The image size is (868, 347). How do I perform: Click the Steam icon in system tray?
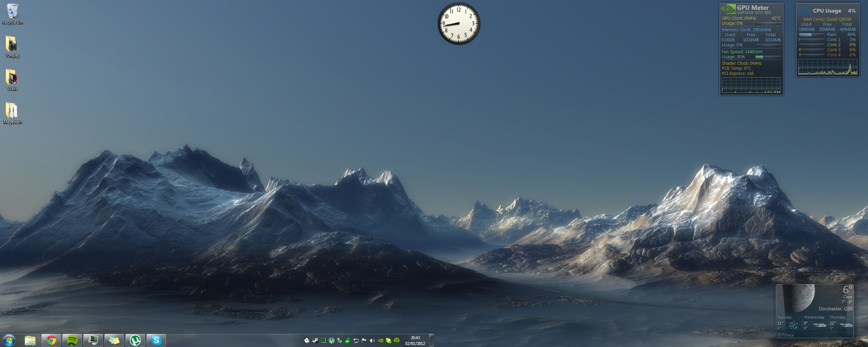coord(315,341)
